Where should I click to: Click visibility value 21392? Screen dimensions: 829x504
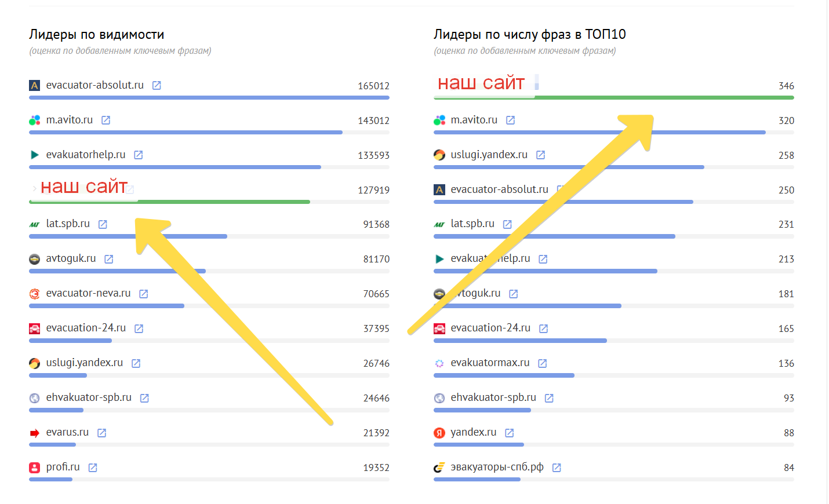point(376,433)
